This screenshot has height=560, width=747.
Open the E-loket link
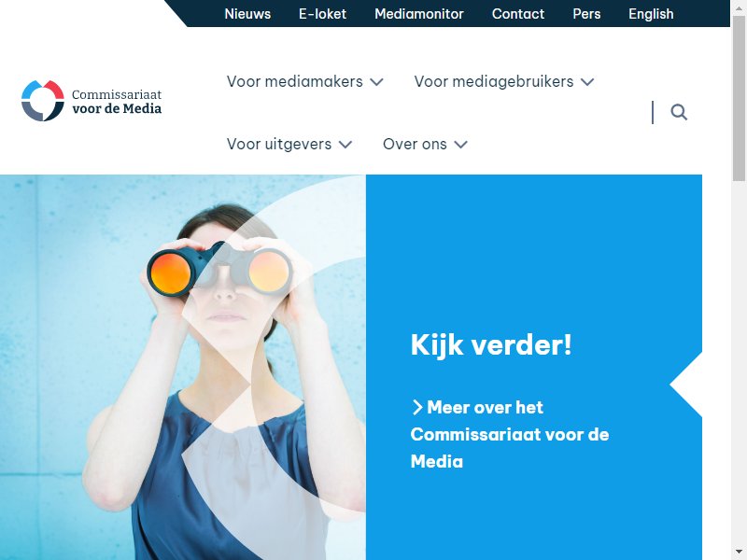click(322, 14)
